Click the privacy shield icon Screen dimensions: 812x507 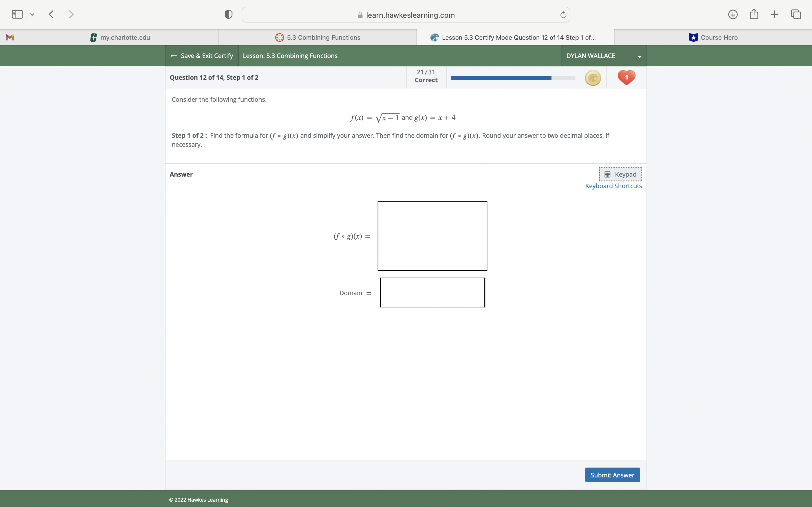(228, 14)
